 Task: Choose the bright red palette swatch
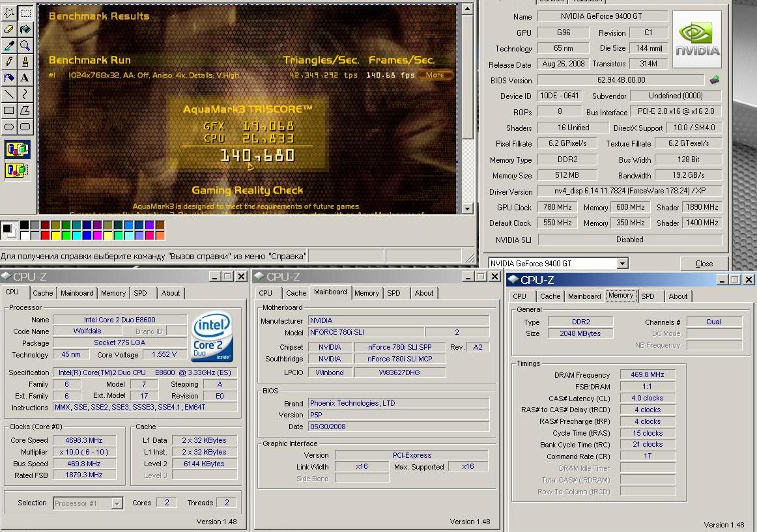tap(45, 236)
